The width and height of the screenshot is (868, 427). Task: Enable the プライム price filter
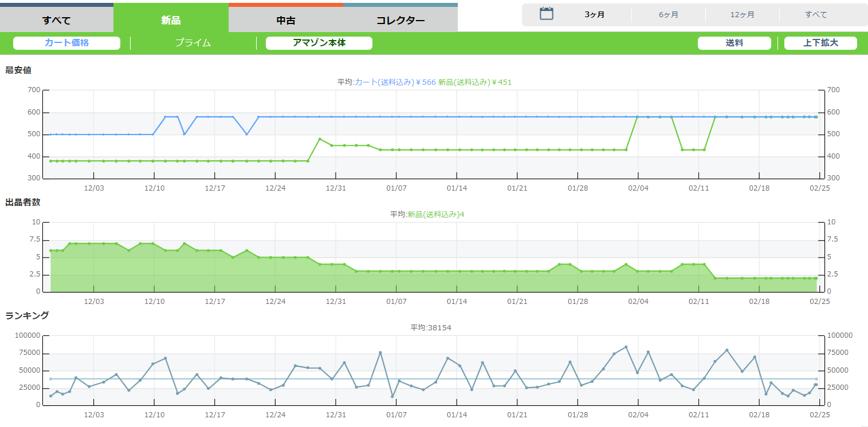[x=193, y=43]
